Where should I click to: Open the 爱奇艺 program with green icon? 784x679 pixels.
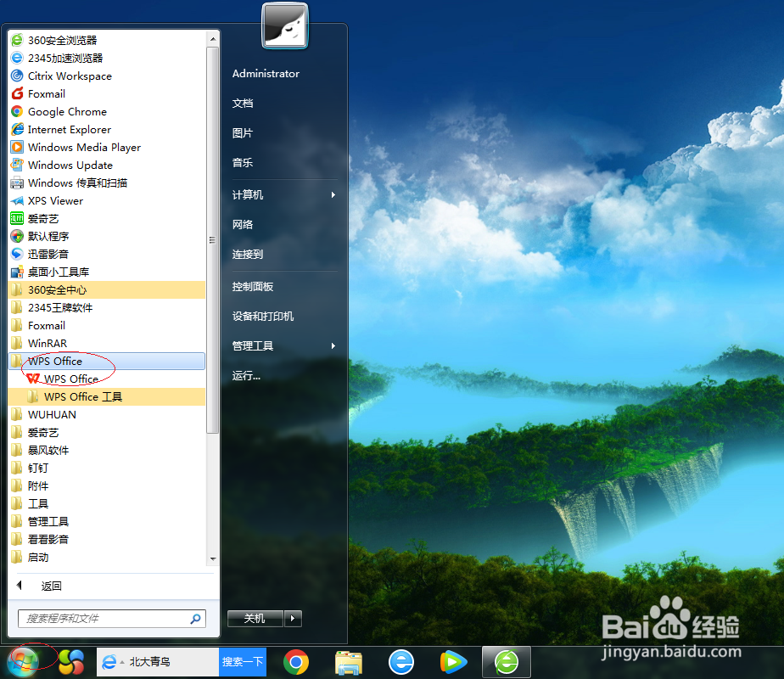coord(107,218)
